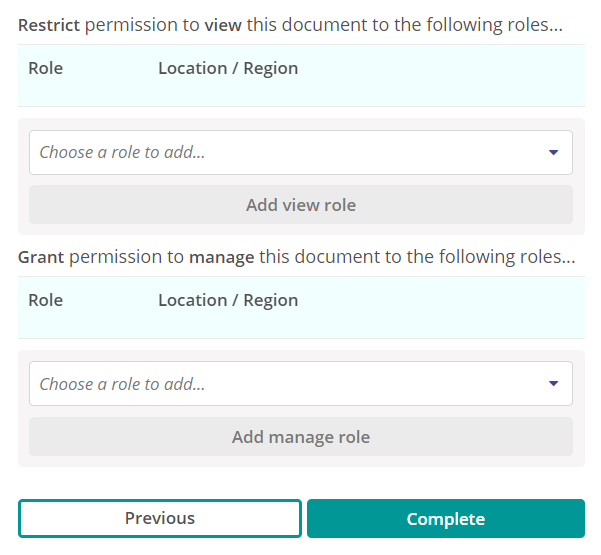Click the arrow icon of the view role dropdown

tap(553, 153)
